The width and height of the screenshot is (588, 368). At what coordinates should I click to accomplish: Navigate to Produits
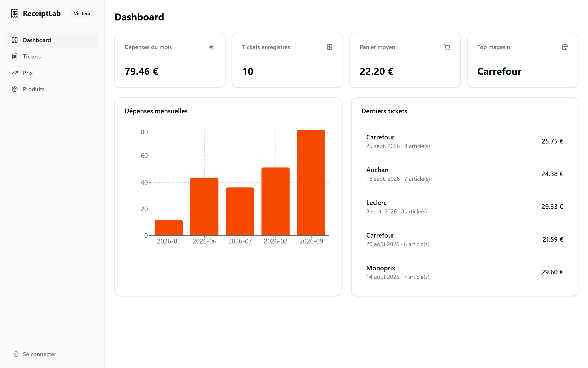[52, 89]
